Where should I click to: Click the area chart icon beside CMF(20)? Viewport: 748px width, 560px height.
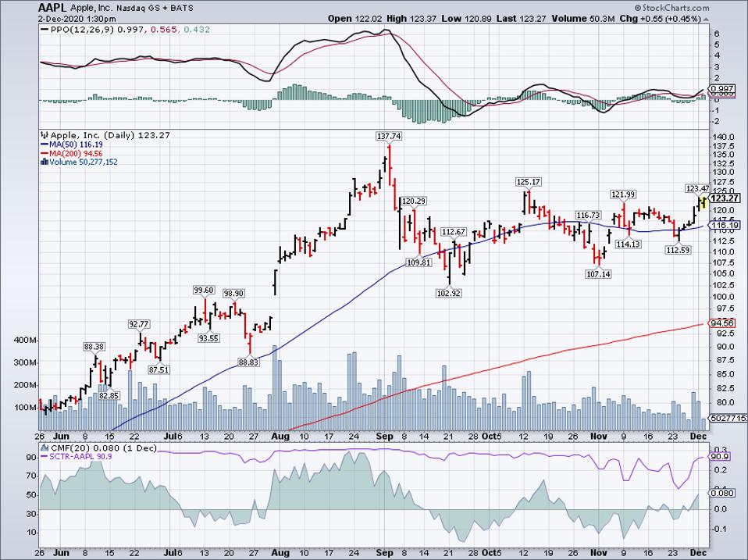coord(45,448)
